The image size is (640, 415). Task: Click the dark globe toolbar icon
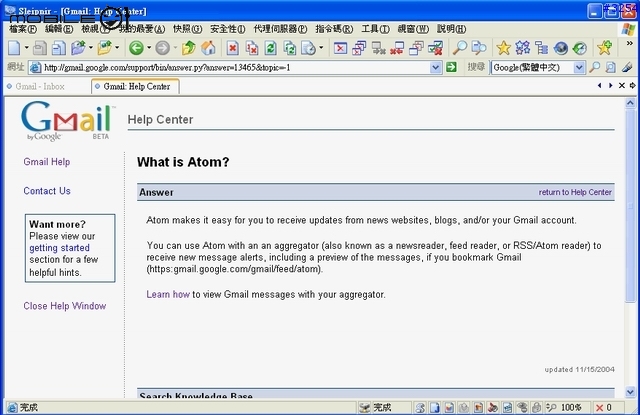point(561,48)
